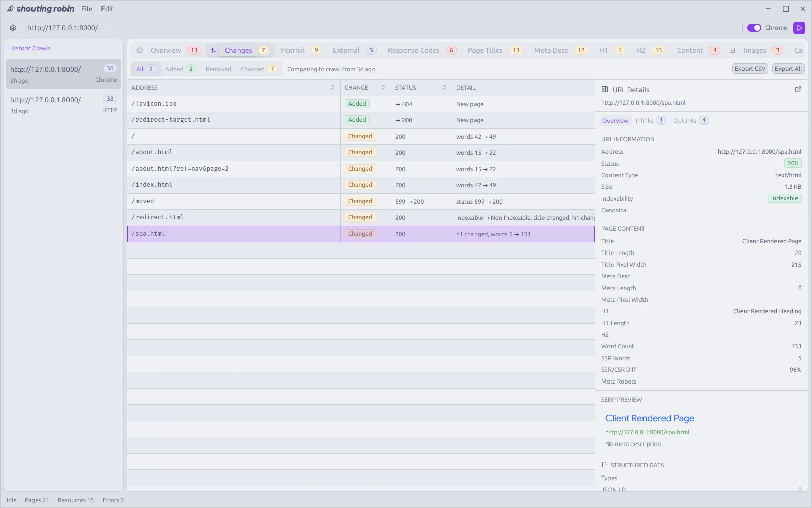Screen dimensions: 812x508
Task: Open the settings gear icon
Action: (13, 28)
